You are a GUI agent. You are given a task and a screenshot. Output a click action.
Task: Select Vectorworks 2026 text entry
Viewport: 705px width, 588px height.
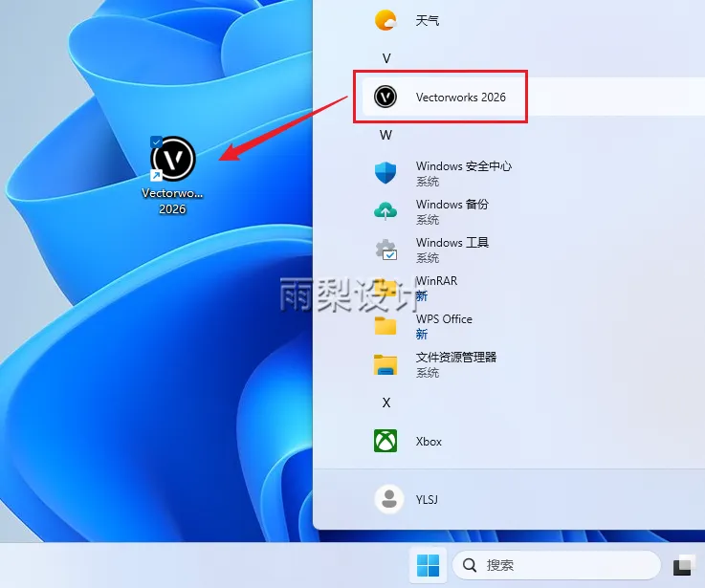pos(460,98)
